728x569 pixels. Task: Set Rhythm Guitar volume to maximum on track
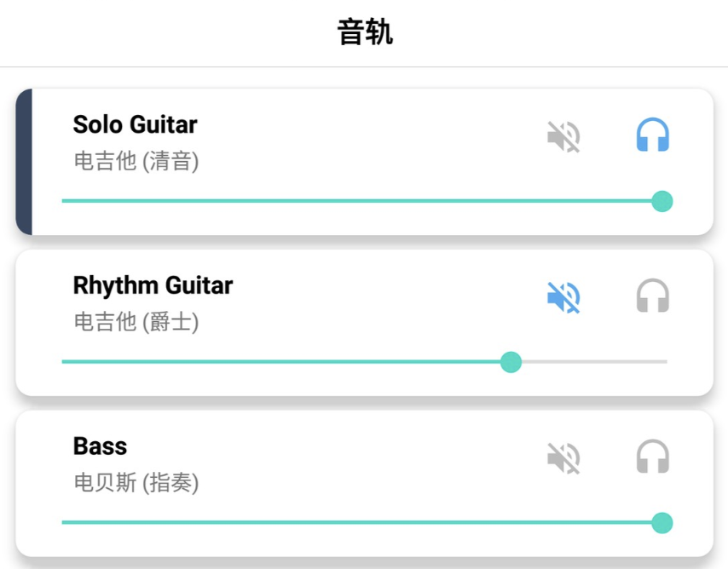coord(666,362)
